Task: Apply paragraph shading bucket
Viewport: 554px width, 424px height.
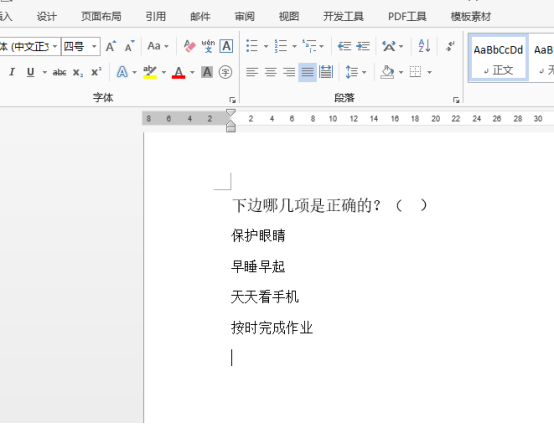Action: click(387, 72)
